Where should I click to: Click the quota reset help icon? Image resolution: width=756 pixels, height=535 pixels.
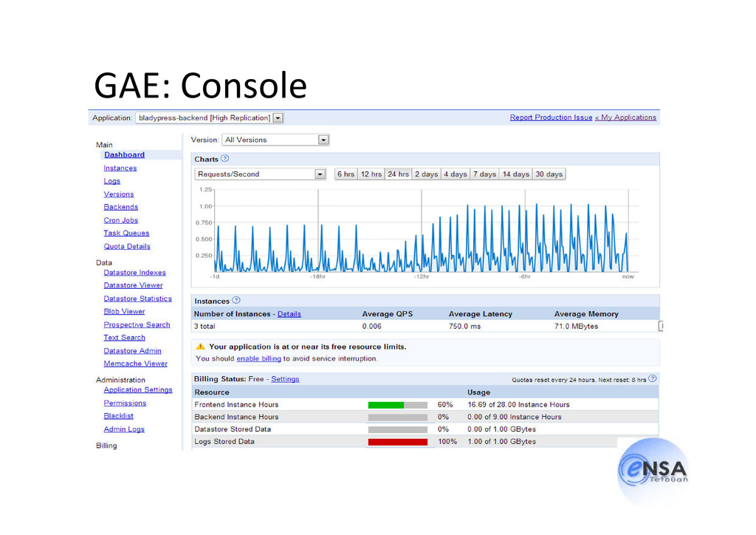tap(653, 378)
